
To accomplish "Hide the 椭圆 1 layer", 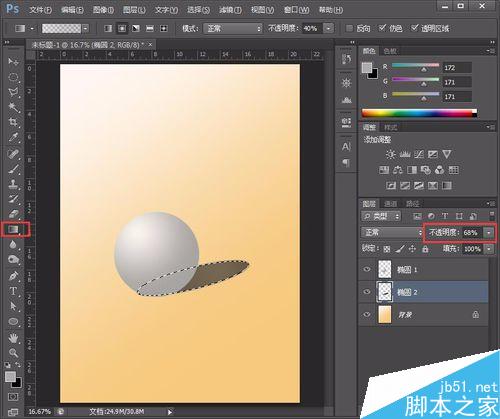I will [x=367, y=269].
